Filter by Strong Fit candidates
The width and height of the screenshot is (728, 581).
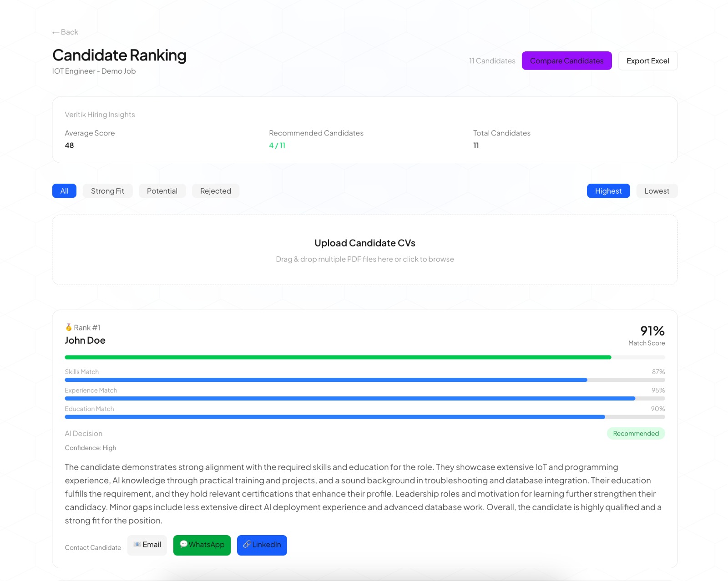107,191
